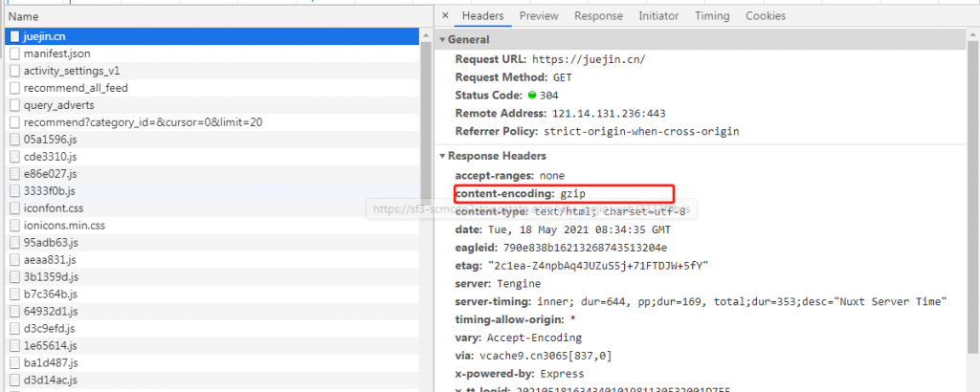
Task: Click the file icon beside b7c364b.js
Action: point(15,294)
